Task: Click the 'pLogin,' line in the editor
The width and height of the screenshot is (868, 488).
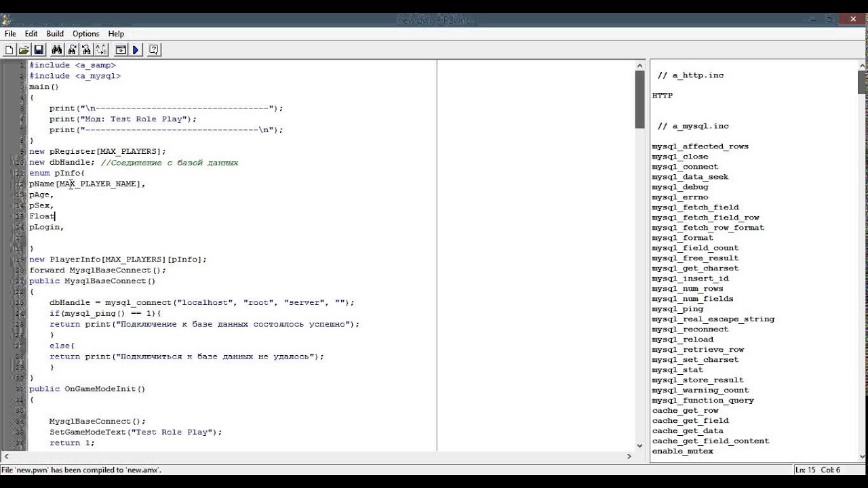Action: point(46,227)
